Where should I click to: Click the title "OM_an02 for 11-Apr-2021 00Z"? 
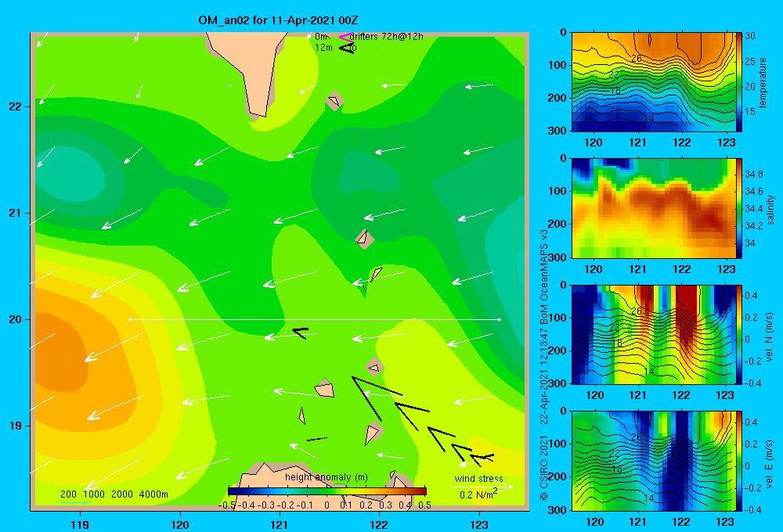pos(278,20)
